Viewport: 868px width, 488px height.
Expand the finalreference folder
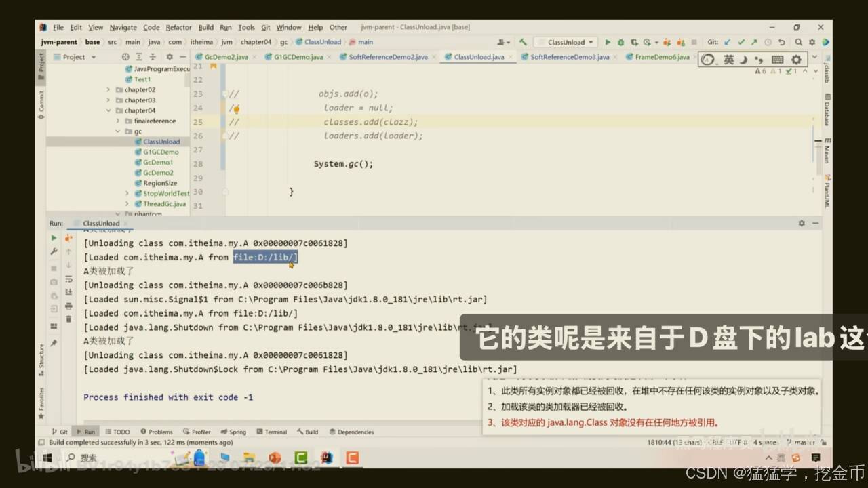pos(117,121)
